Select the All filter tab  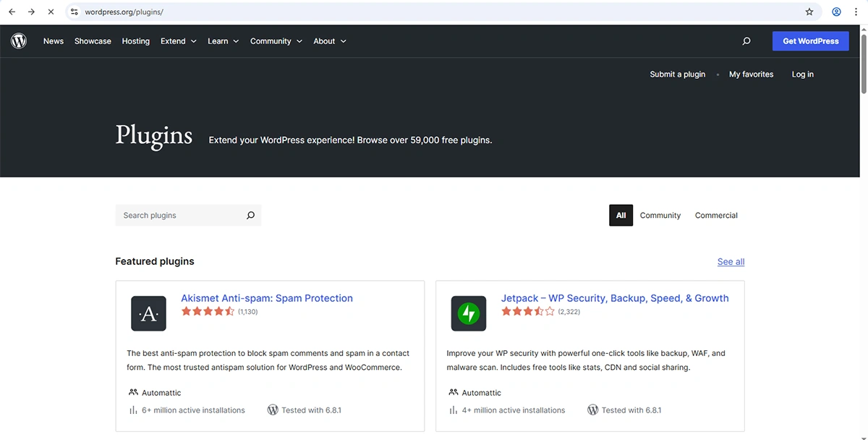click(621, 216)
